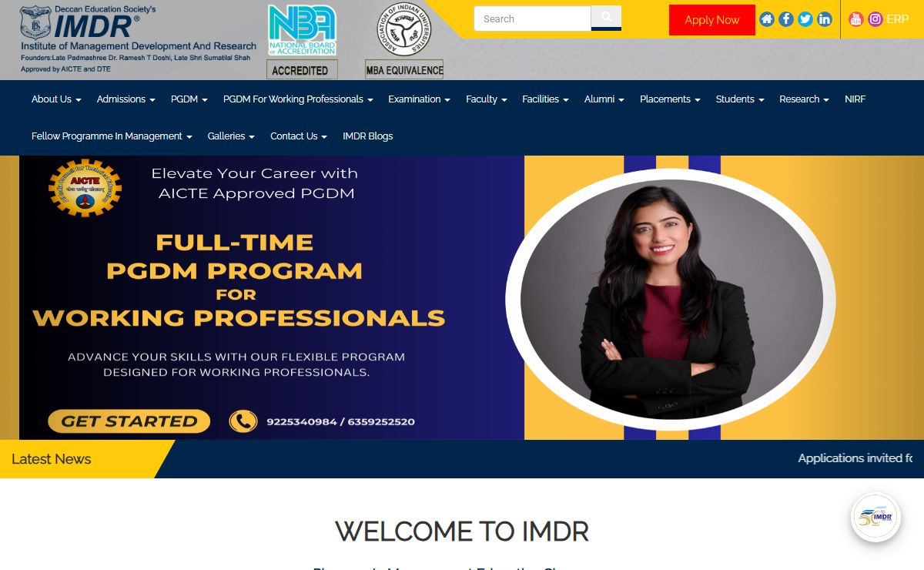Expand the Admissions dropdown
924x570 pixels.
(x=126, y=99)
